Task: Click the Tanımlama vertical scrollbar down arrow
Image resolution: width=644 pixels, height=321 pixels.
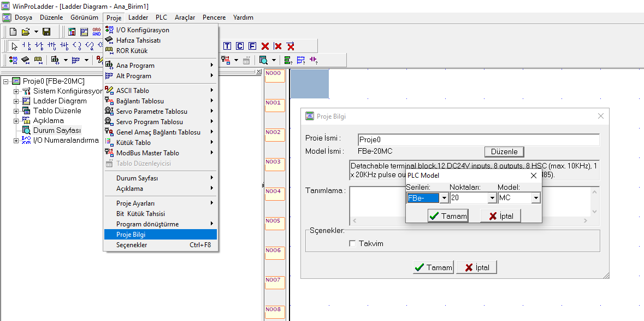Action: point(595,211)
